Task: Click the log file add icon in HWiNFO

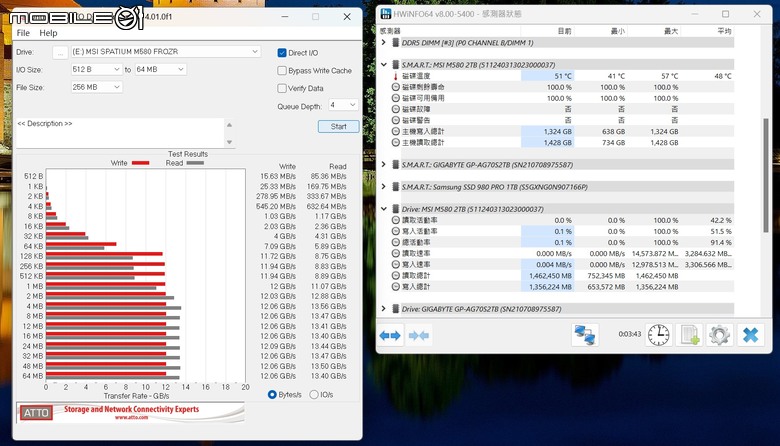Action: (x=690, y=335)
